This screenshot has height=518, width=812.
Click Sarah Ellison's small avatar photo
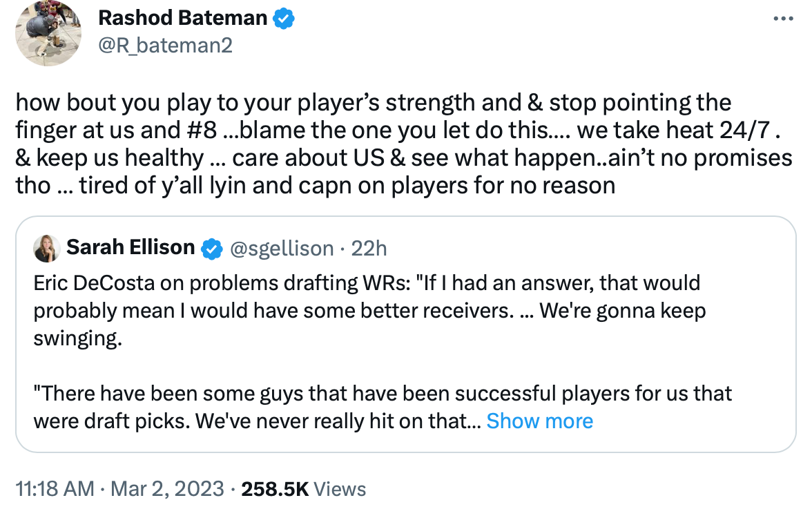[x=47, y=248]
